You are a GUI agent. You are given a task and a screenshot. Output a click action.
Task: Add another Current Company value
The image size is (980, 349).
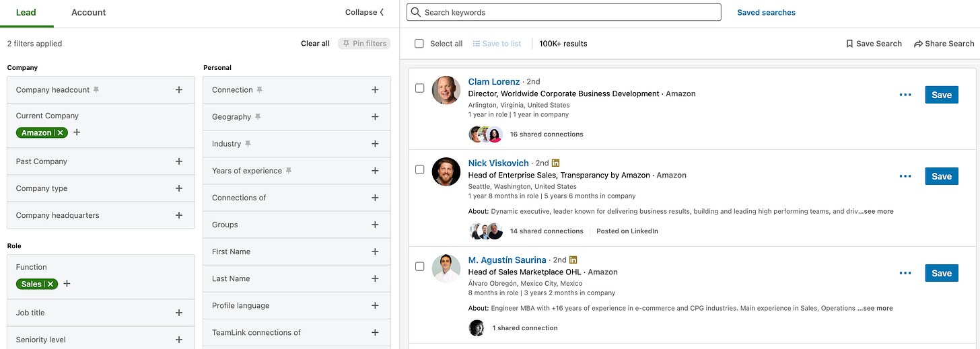(x=77, y=132)
